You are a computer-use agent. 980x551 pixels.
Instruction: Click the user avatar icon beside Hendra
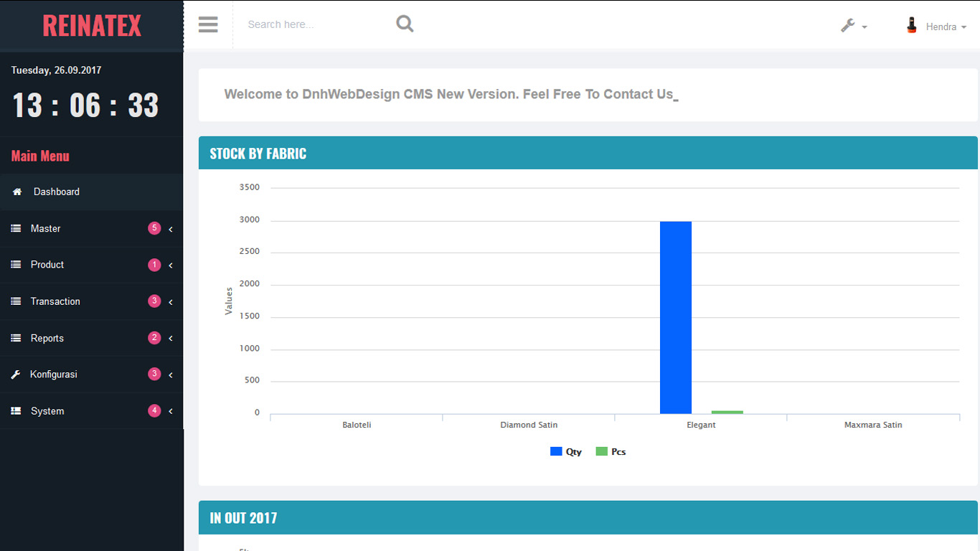(912, 26)
